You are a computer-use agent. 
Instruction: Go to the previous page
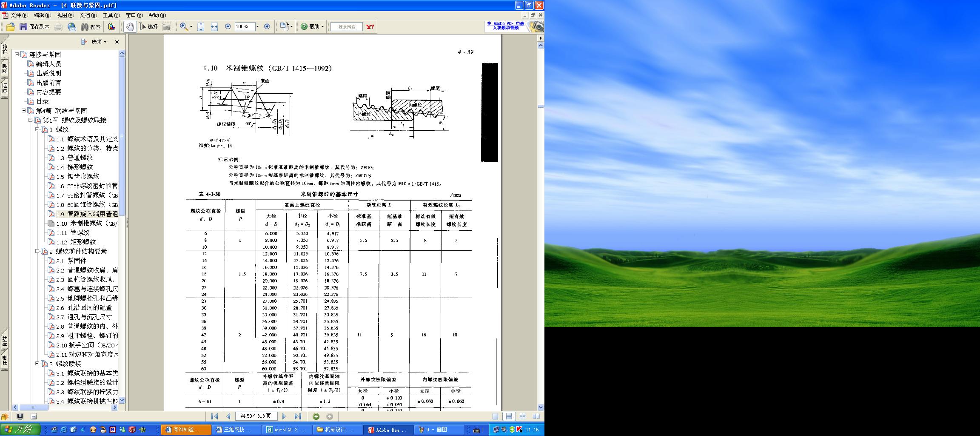[228, 416]
